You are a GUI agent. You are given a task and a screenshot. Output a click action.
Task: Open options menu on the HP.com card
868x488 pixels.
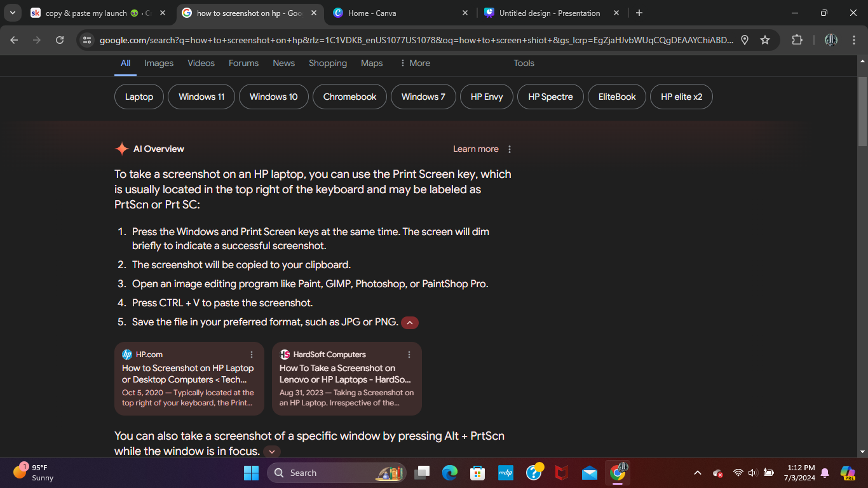pos(252,355)
